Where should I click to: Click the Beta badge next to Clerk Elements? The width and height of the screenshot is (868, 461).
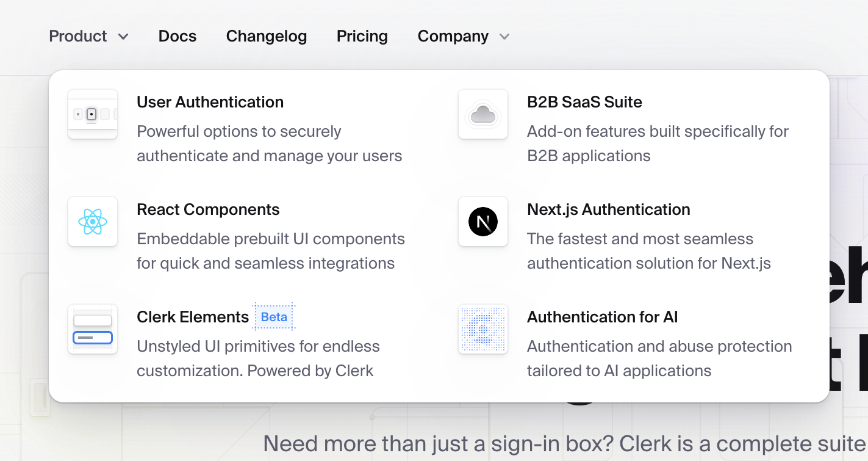pos(274,317)
